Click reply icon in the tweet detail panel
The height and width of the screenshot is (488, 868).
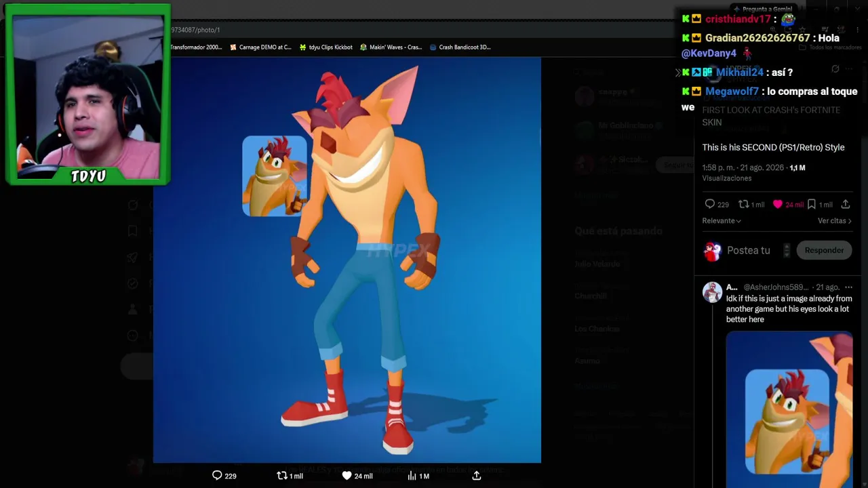(x=709, y=204)
